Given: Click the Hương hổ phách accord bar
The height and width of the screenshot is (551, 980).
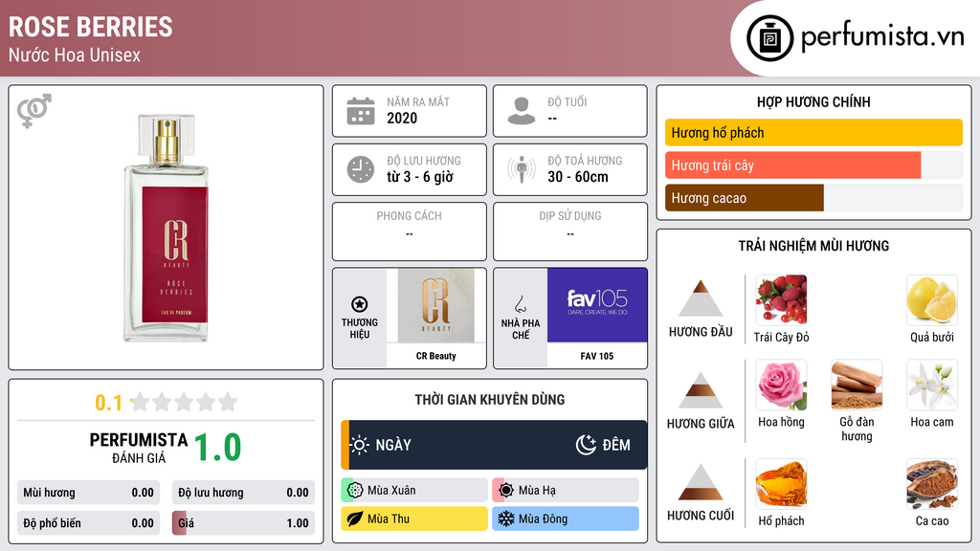Looking at the screenshot, I should [x=813, y=132].
